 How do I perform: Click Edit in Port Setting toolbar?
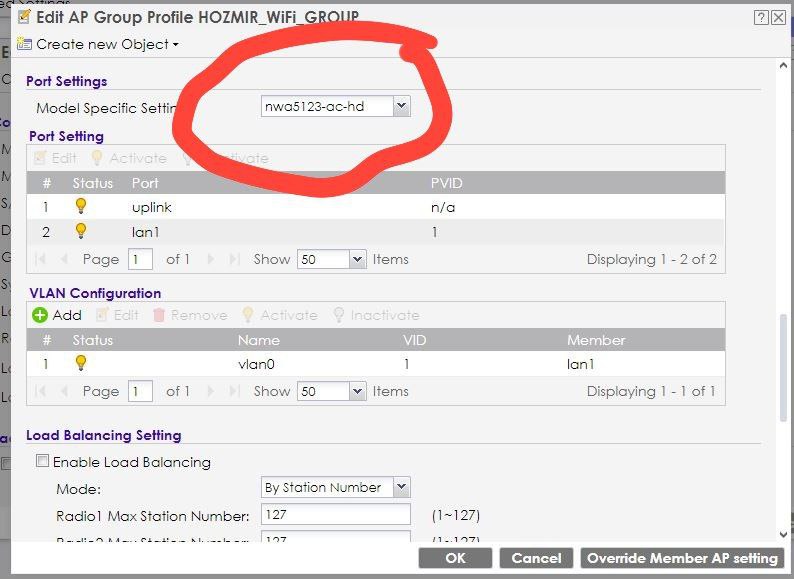tap(56, 158)
